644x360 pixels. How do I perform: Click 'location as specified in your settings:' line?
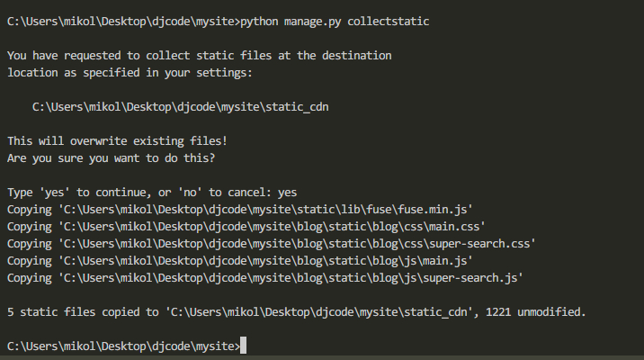tap(130, 73)
